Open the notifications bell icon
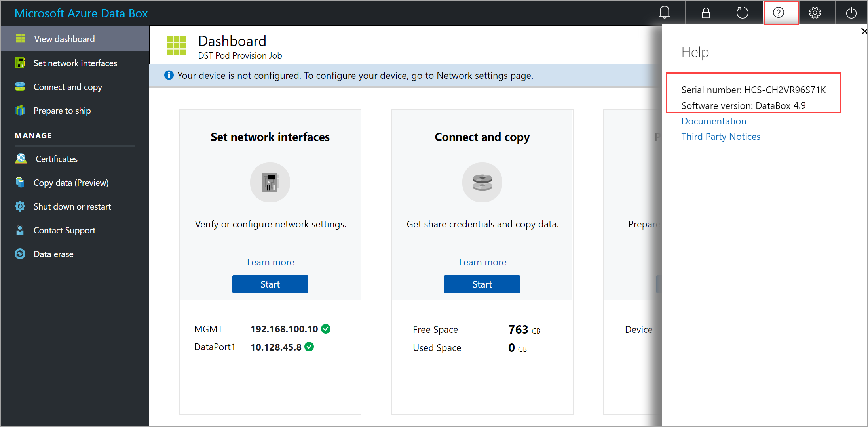Viewport: 868px width, 427px height. click(665, 13)
